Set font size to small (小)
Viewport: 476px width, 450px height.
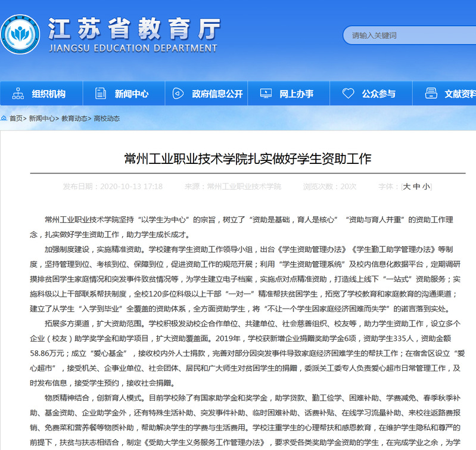[426, 187]
